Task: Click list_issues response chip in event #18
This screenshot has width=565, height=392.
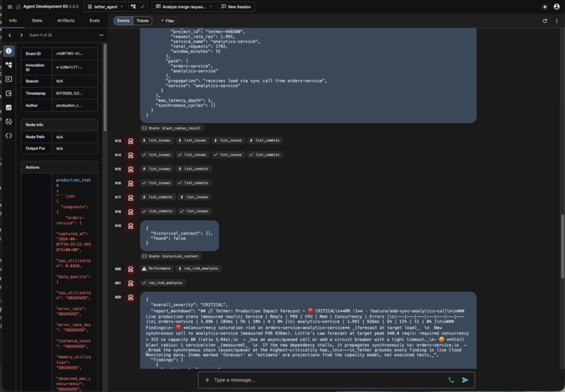Action: tap(194, 211)
